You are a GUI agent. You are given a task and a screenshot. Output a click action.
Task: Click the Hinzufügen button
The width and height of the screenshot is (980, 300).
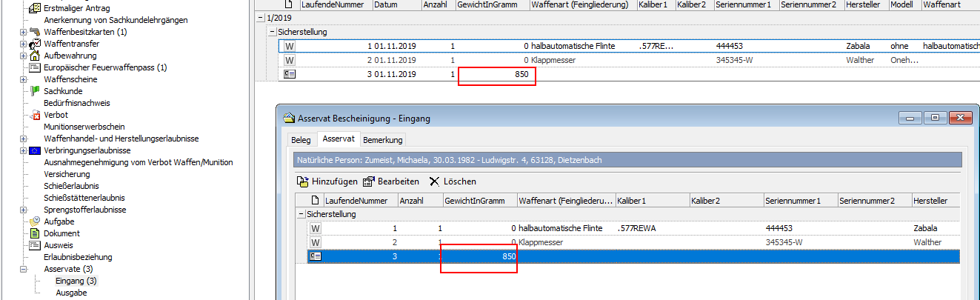(x=327, y=181)
